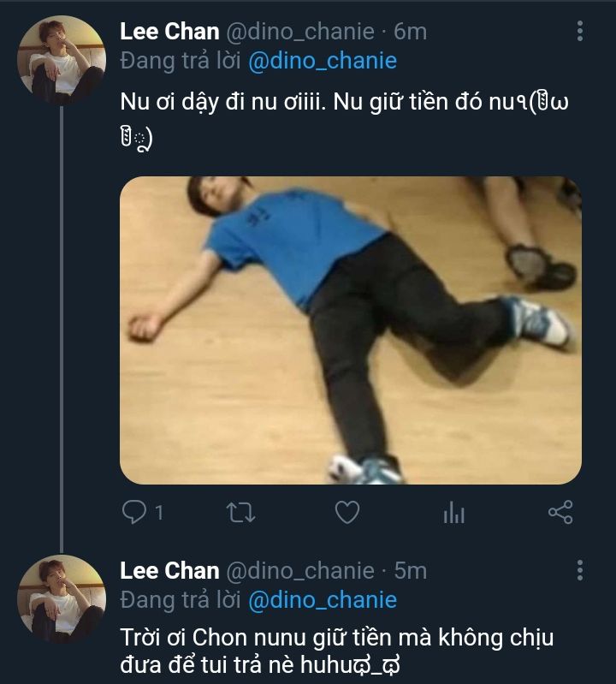Open Lee Chan avatar on second tweet

coord(62,598)
